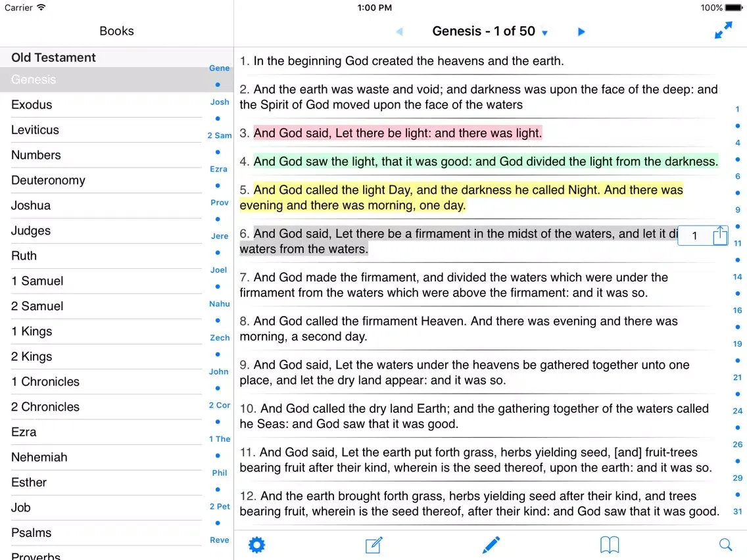The image size is (747, 560).
Task: Jump to verse 31 in verse index
Action: pos(738,512)
